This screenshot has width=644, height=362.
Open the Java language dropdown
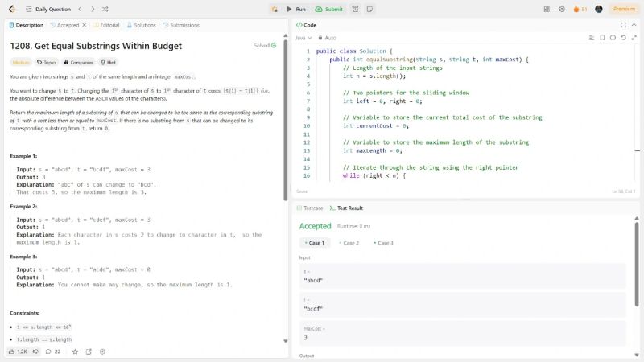click(303, 38)
